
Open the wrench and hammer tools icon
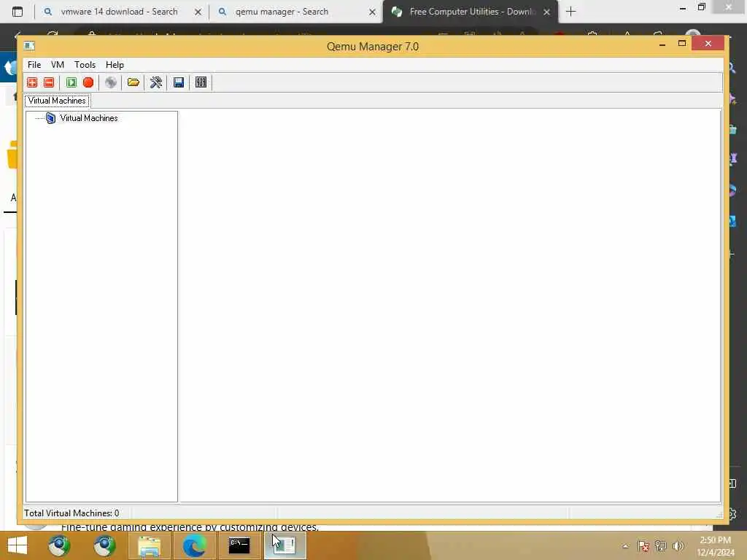coord(156,82)
